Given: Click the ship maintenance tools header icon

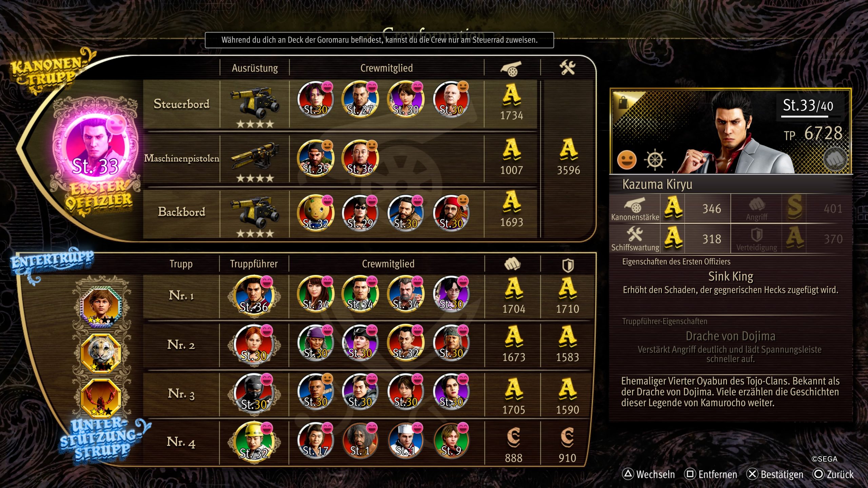Looking at the screenshot, I should tap(568, 68).
